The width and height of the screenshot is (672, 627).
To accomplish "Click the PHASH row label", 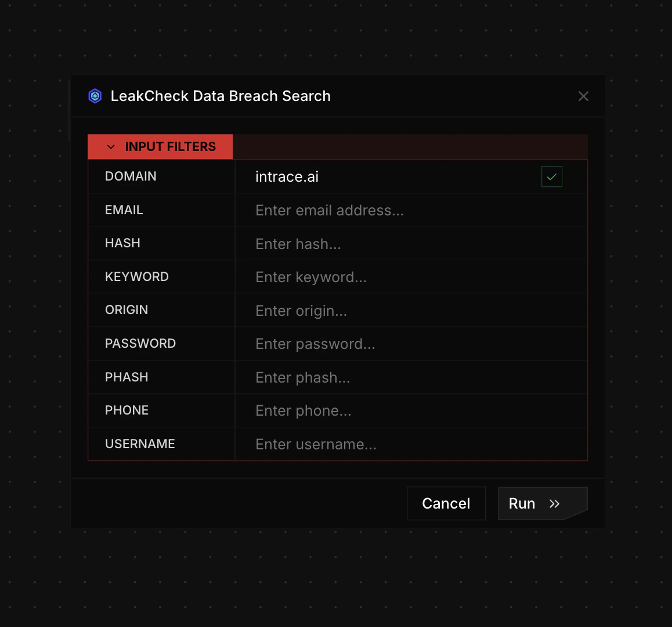I will click(x=127, y=377).
